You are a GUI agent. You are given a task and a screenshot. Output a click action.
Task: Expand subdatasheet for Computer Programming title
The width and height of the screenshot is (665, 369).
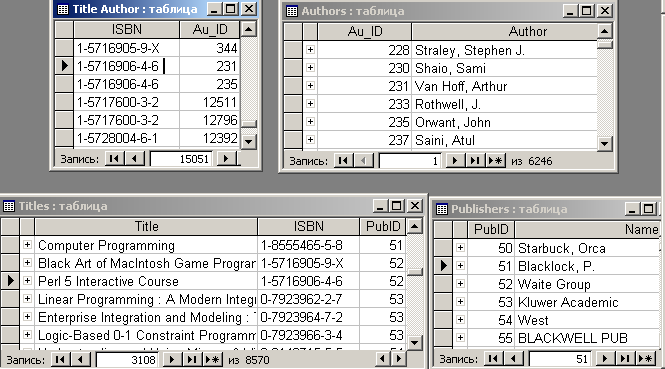pyautogui.click(x=27, y=245)
